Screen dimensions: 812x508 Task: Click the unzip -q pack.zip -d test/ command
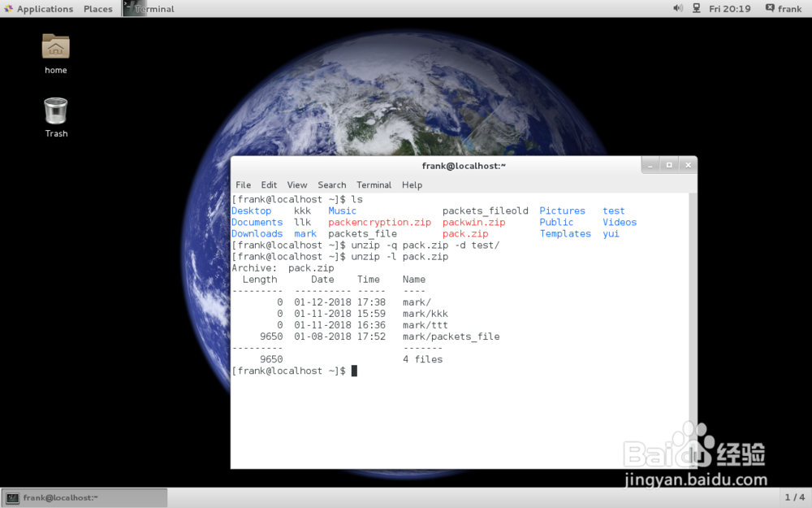click(425, 245)
